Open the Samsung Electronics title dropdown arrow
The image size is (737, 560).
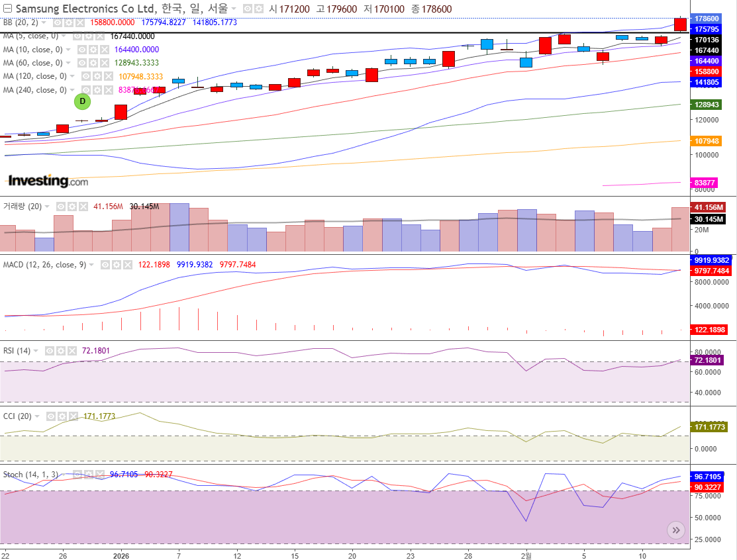(234, 9)
